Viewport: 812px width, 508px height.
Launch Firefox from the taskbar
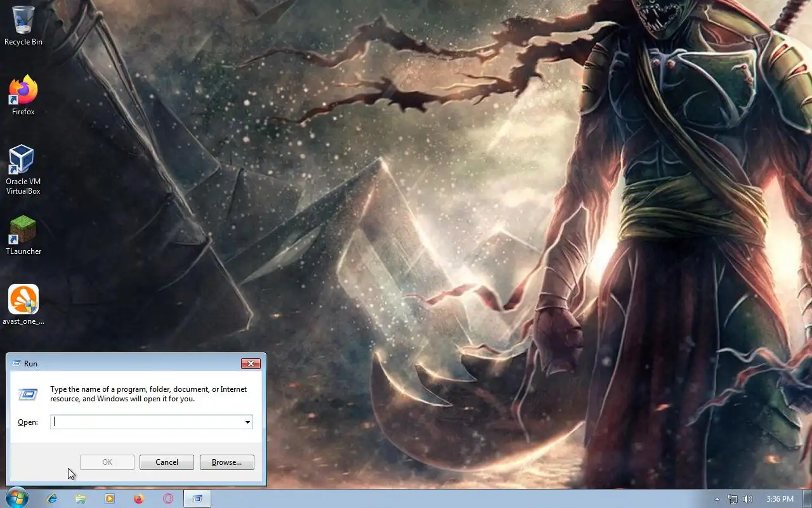point(139,498)
